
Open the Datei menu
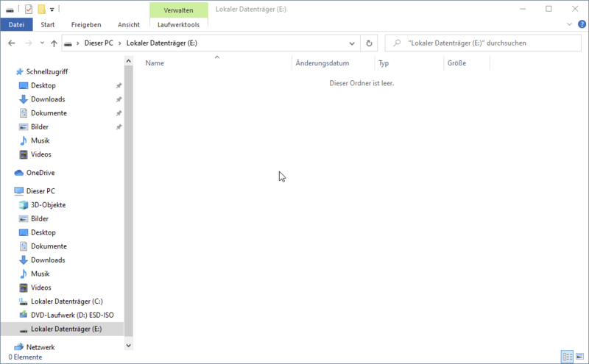point(16,24)
